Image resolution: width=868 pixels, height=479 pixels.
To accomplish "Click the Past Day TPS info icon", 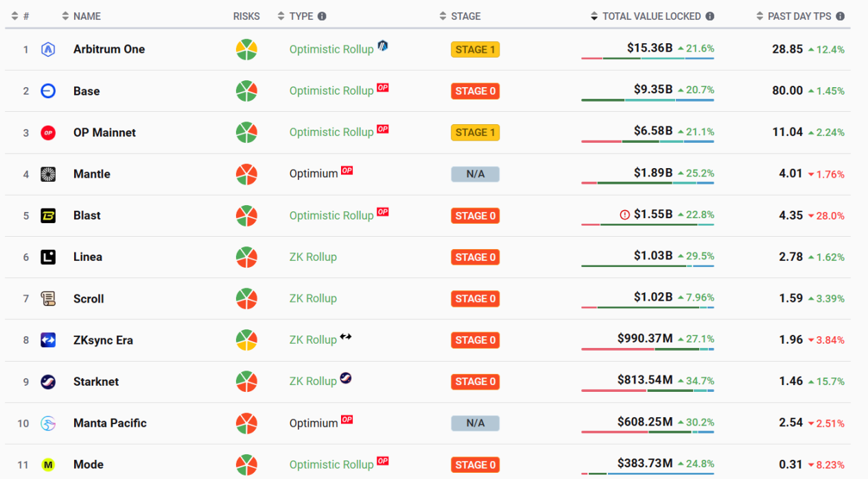I will coord(840,16).
